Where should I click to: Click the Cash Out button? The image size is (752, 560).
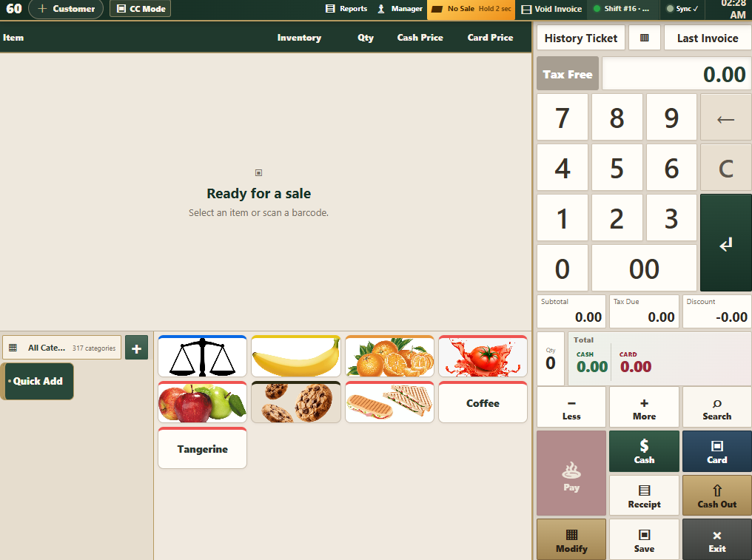pyautogui.click(x=717, y=496)
